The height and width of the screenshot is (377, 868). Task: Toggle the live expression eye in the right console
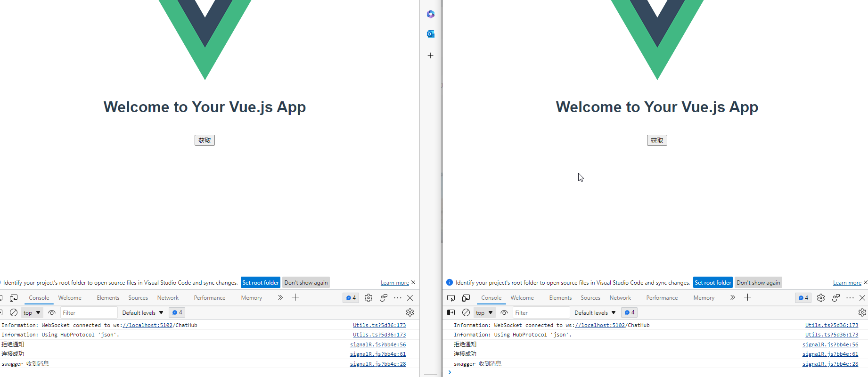pos(504,312)
